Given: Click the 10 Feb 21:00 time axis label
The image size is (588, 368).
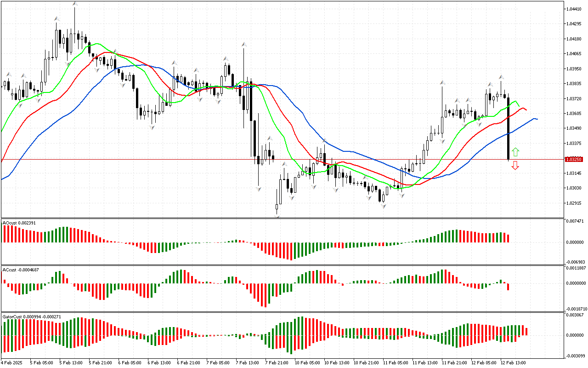Looking at the screenshot, I should pos(366,363).
